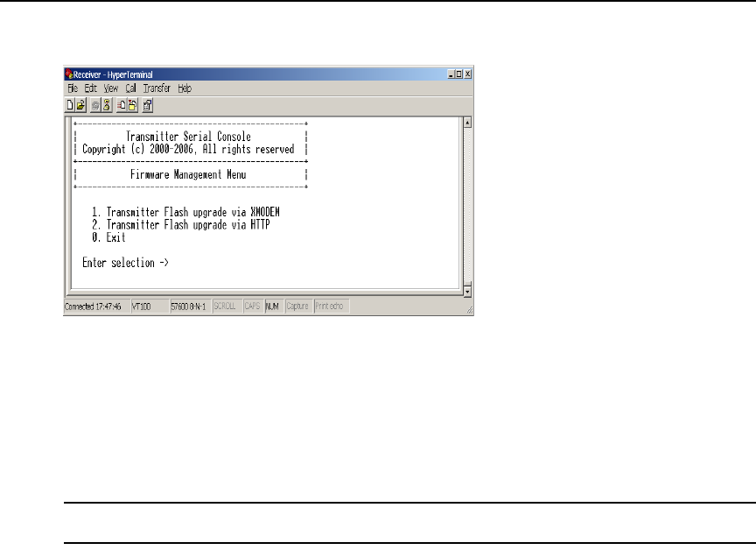
Task: Click the Receive file toolbar icon
Action: (x=132, y=105)
